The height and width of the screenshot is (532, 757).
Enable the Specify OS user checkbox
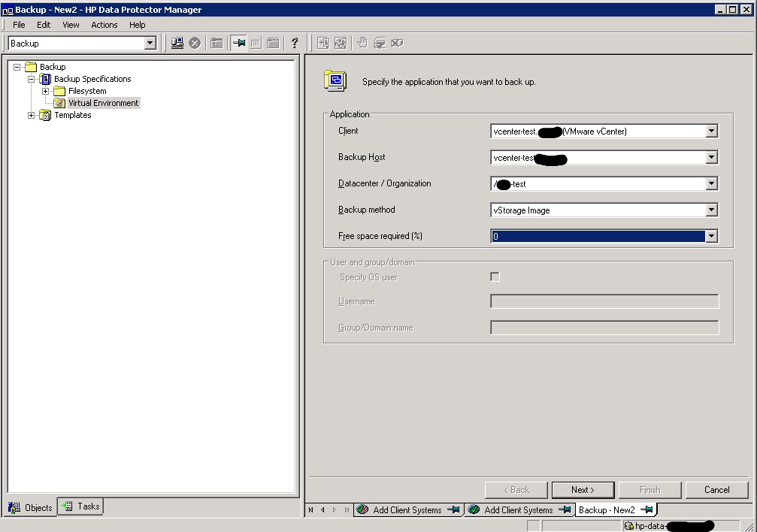click(x=495, y=277)
